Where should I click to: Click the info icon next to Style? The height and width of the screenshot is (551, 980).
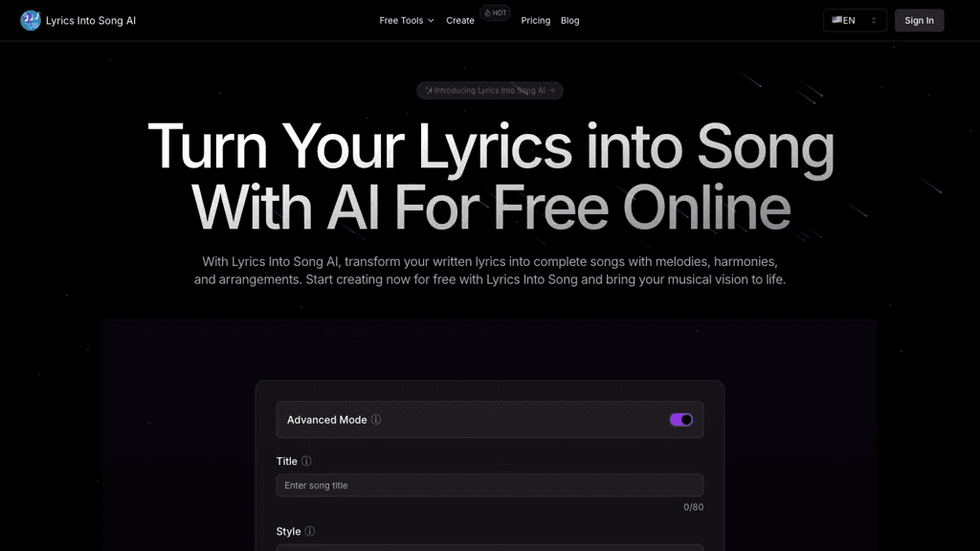(310, 531)
